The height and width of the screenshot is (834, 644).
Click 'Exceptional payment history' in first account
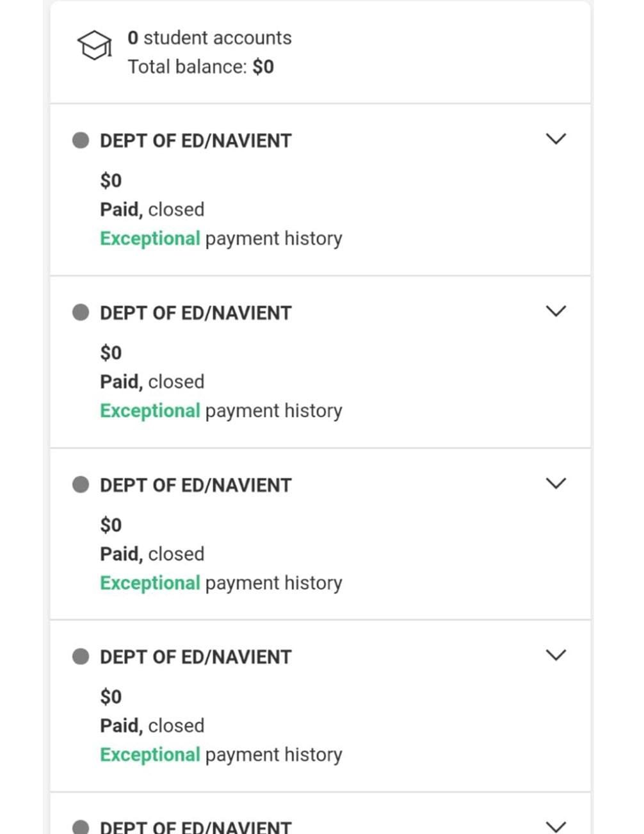click(x=221, y=239)
